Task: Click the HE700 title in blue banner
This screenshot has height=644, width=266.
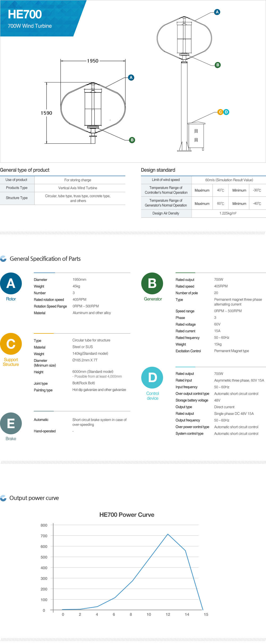Action: [25, 14]
